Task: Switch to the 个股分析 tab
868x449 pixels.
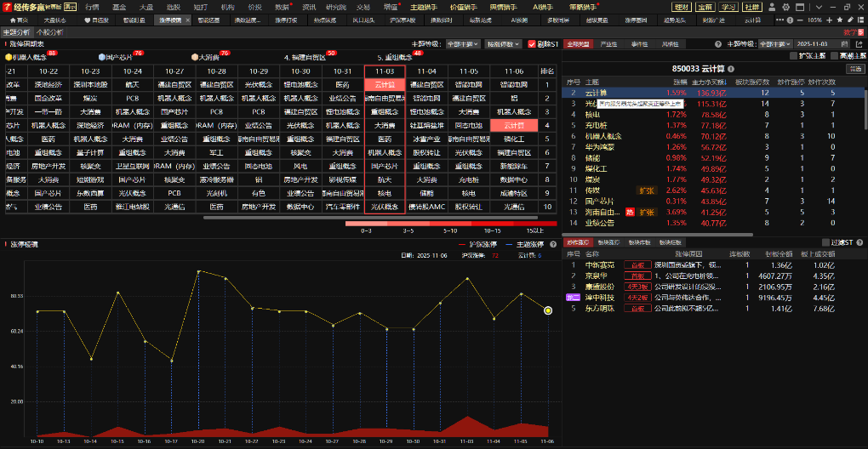Action: coord(49,31)
